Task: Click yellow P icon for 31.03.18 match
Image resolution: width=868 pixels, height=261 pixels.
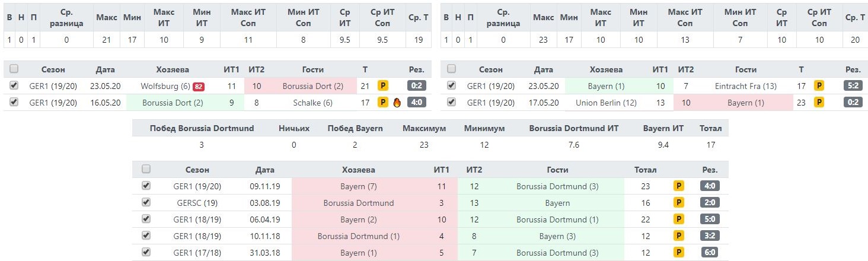Action: pos(679,252)
